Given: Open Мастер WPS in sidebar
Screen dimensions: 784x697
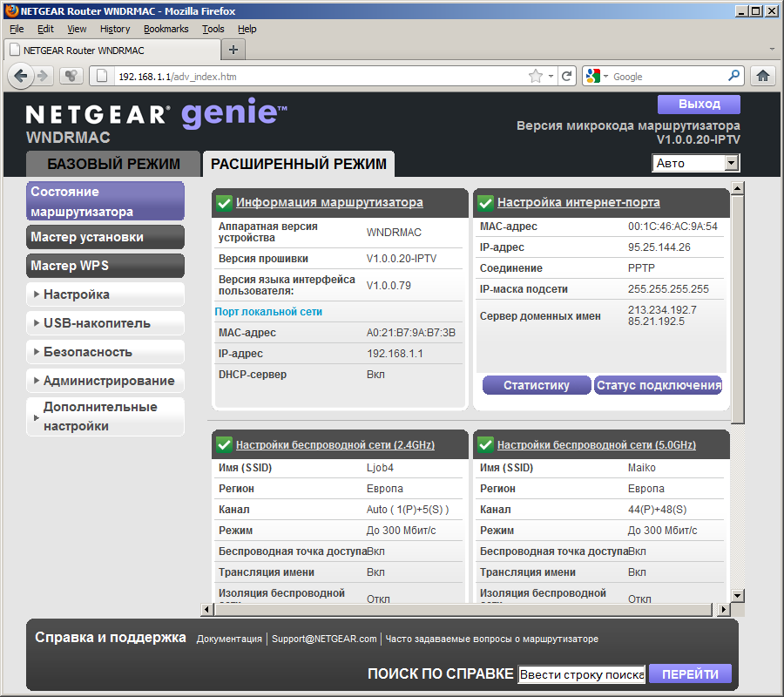Looking at the screenshot, I should (105, 266).
